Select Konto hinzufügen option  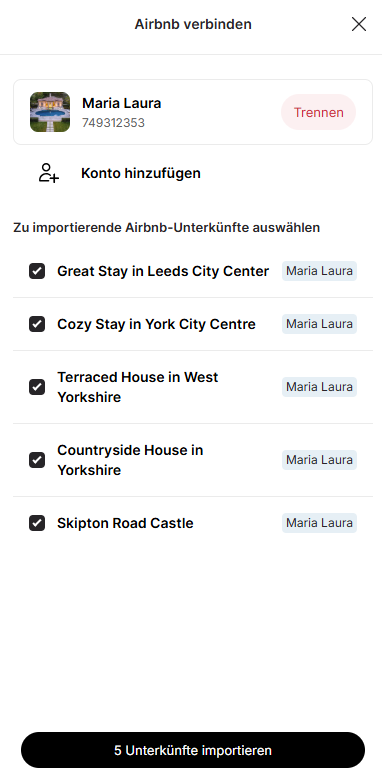coord(141,173)
